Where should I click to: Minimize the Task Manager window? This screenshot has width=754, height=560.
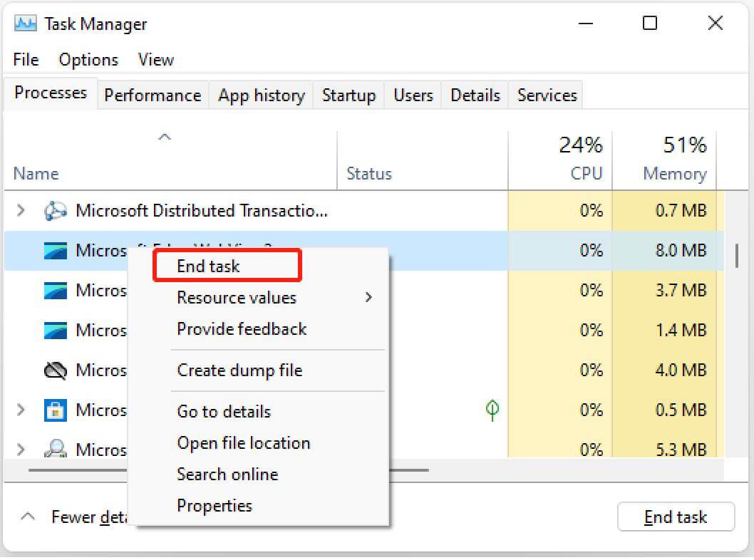(x=585, y=23)
